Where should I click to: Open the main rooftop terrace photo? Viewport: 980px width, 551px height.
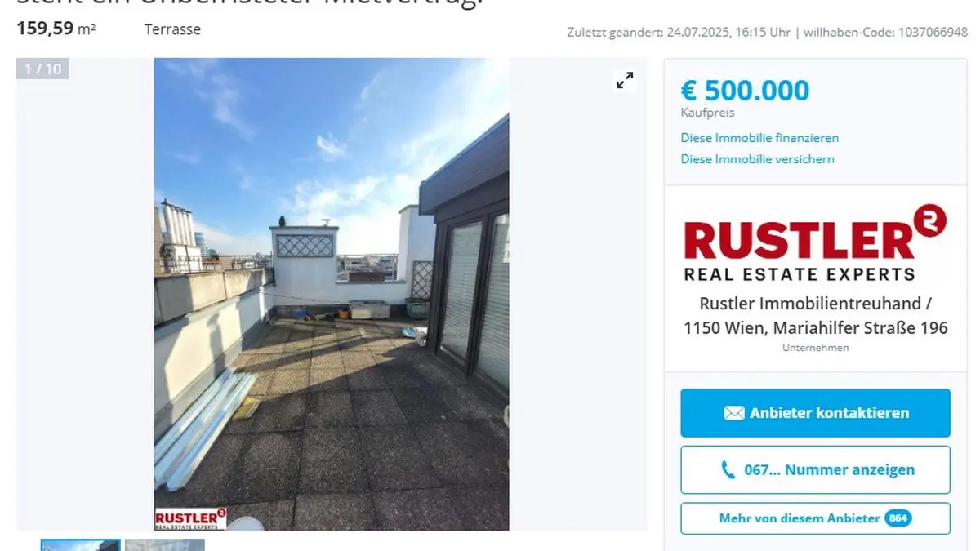point(332,294)
